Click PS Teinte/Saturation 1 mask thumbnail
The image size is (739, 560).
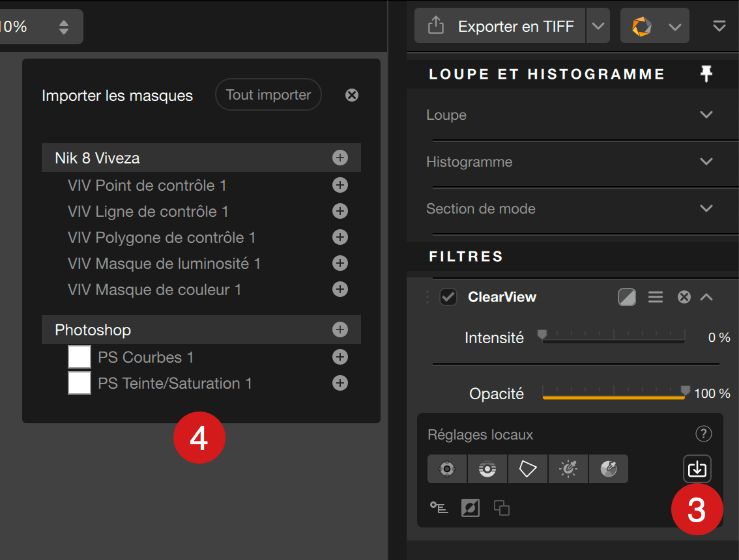(80, 382)
